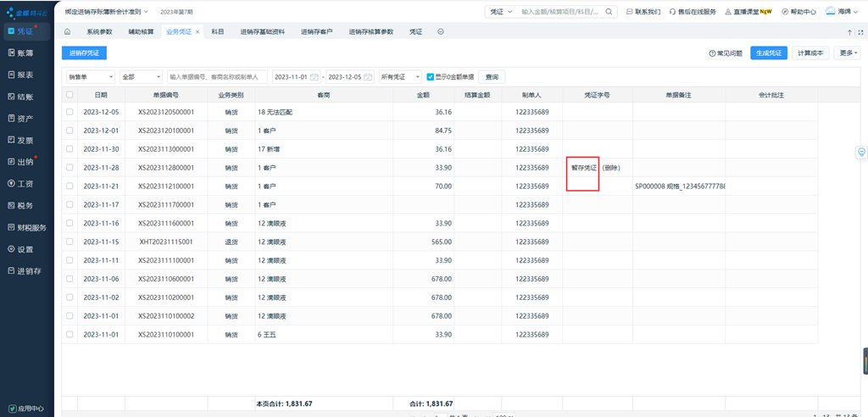Check row XS2023112100001

[70, 186]
